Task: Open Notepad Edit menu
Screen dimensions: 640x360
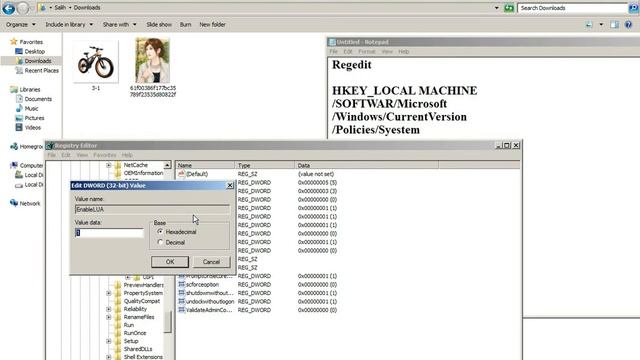Action: pos(348,51)
